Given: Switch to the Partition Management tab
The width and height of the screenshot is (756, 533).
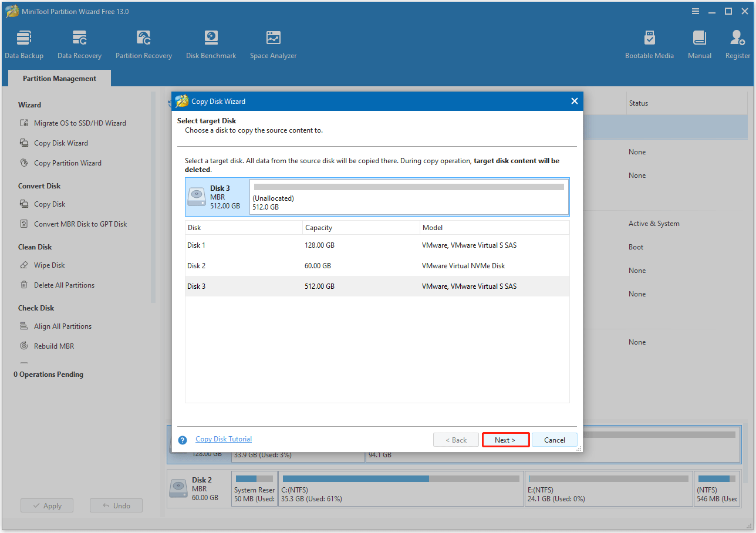Looking at the screenshot, I should point(59,77).
